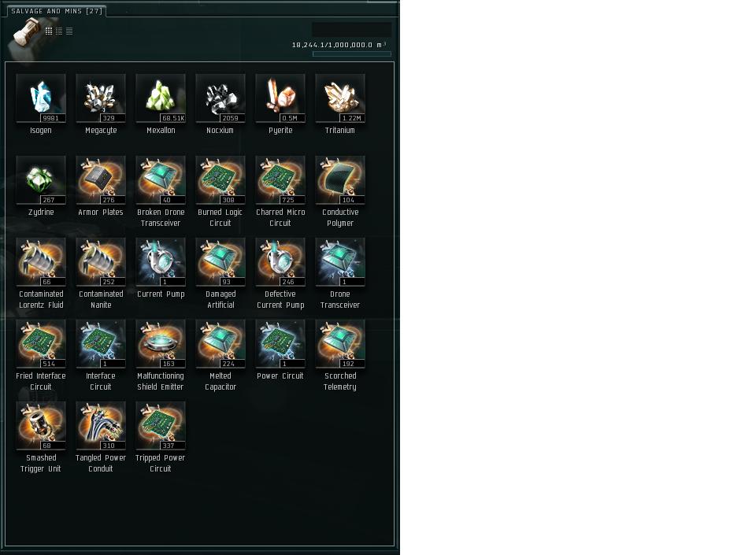Switch to details list view
This screenshot has width=756, height=555.
[59, 31]
